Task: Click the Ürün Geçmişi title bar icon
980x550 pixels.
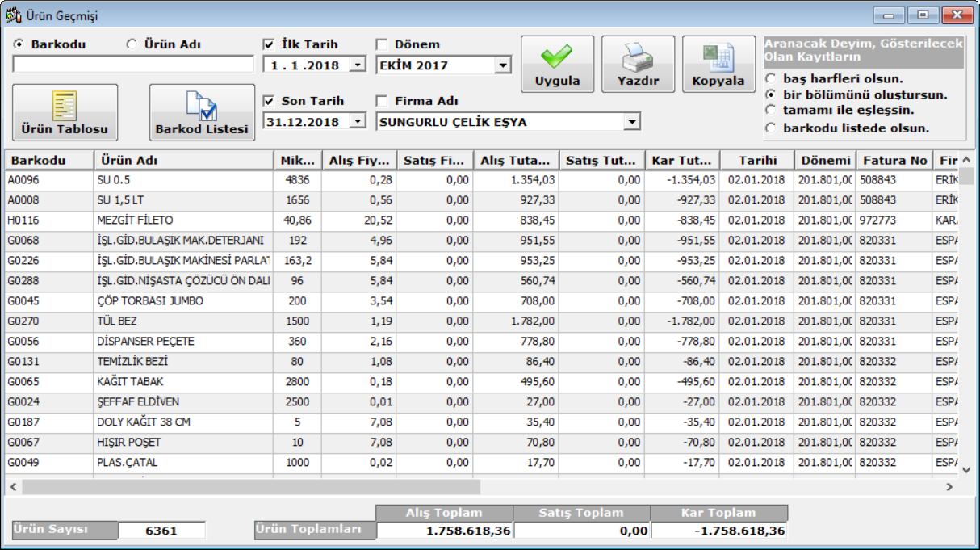Action: [x=13, y=15]
